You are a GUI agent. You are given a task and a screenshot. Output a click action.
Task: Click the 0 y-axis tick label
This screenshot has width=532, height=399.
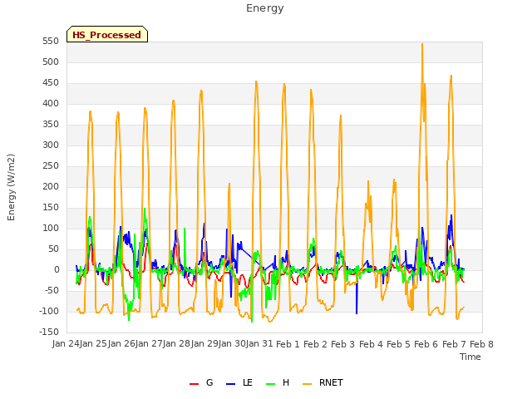(x=57, y=269)
